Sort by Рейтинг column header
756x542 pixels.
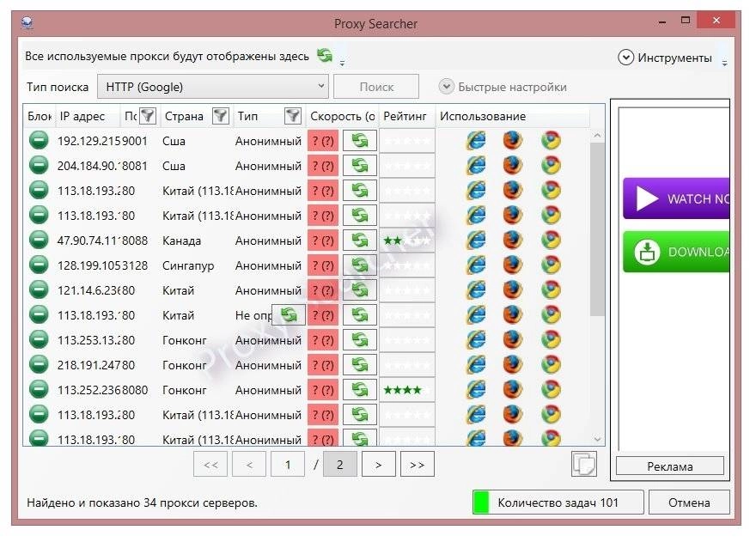(407, 116)
